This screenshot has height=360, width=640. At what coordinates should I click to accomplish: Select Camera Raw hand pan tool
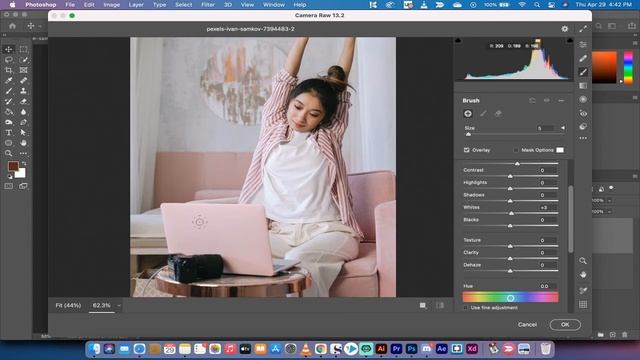click(x=583, y=275)
